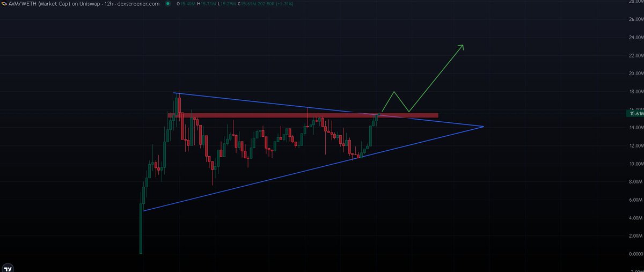Click the 4.00M price axis label
This screenshot has height=272, width=644.
point(635,218)
